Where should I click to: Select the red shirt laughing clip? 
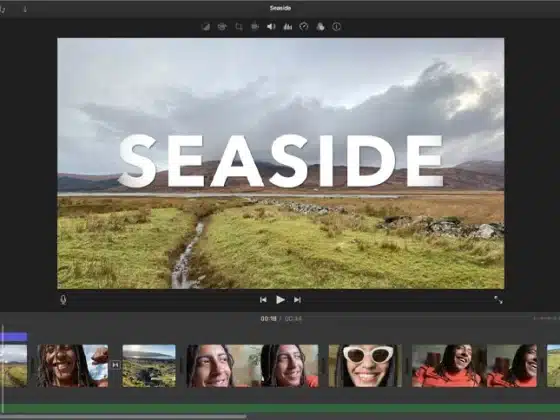[474, 366]
